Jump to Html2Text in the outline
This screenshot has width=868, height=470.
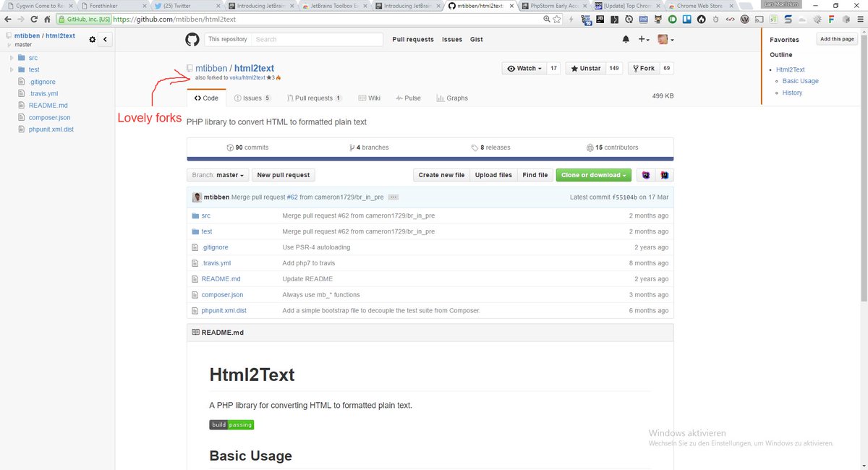coord(791,69)
